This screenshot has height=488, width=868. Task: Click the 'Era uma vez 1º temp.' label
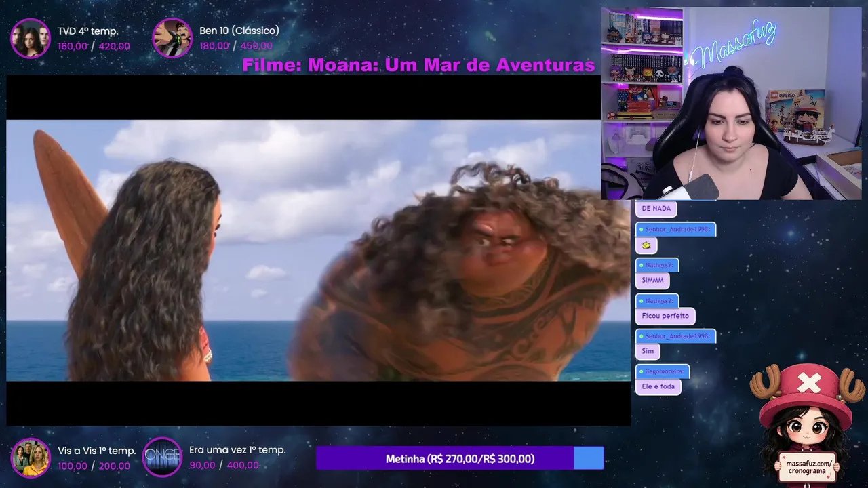[x=237, y=450]
